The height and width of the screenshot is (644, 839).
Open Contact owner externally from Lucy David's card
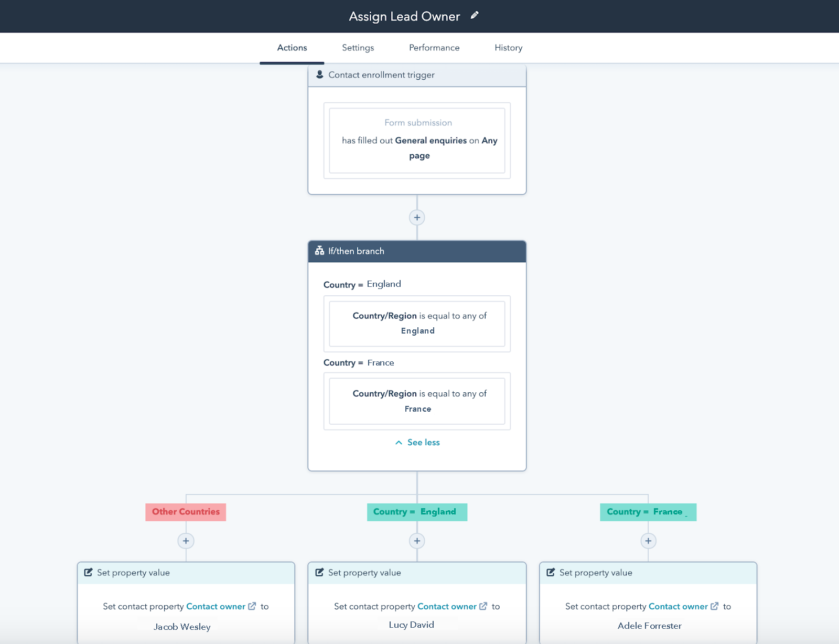tap(482, 606)
